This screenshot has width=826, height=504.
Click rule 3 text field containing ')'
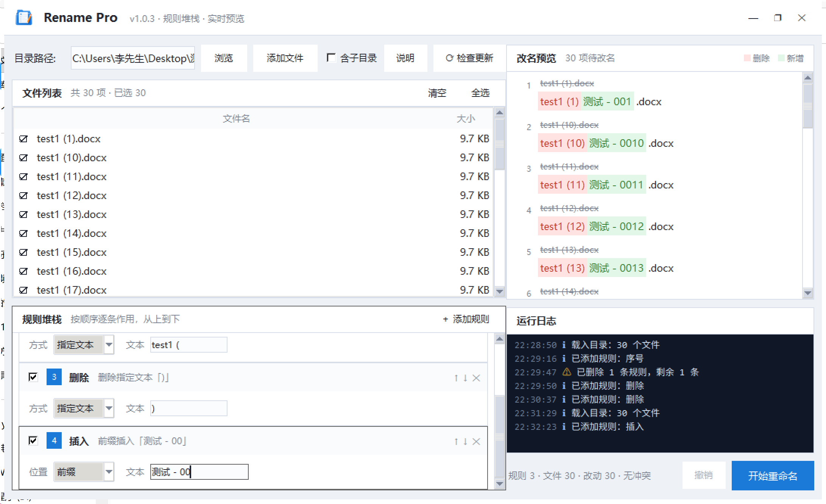[189, 408]
